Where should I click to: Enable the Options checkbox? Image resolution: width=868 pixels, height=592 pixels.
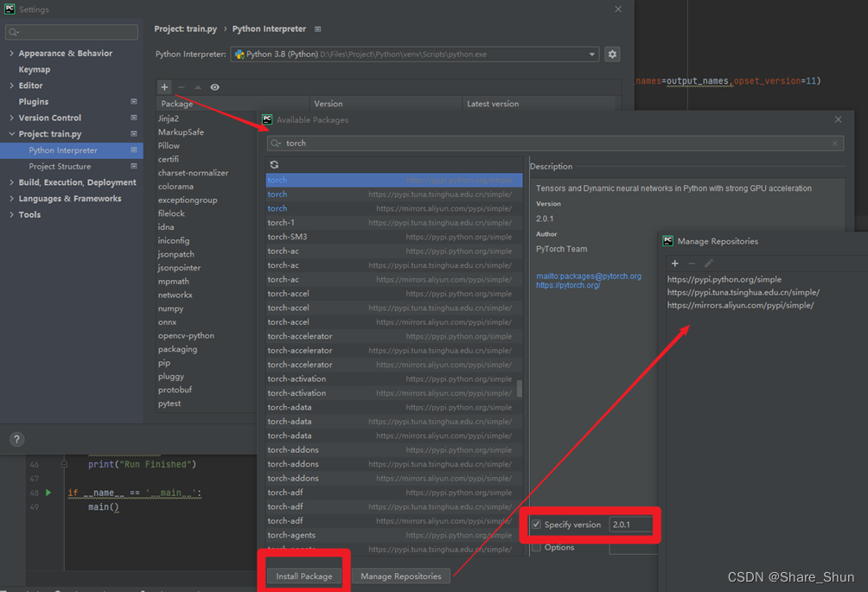coord(536,548)
